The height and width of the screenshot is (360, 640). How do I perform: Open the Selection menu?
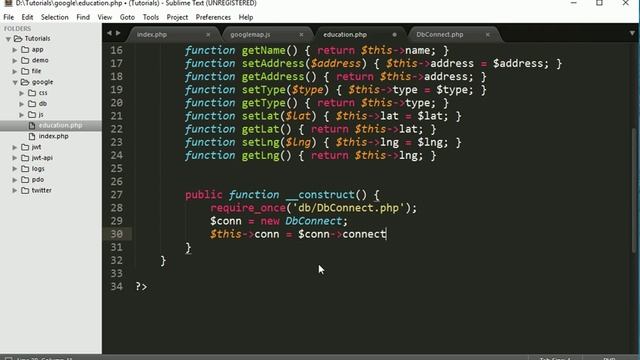[x=54, y=17]
